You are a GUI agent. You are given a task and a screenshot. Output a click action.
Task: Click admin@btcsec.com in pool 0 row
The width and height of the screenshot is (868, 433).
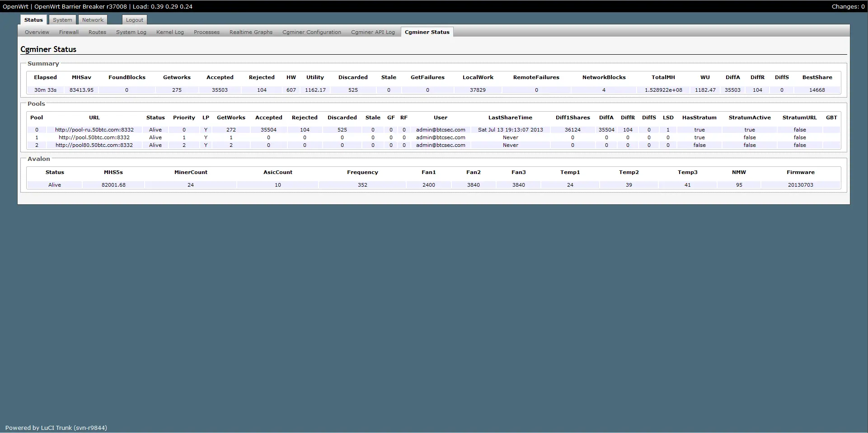click(x=441, y=130)
